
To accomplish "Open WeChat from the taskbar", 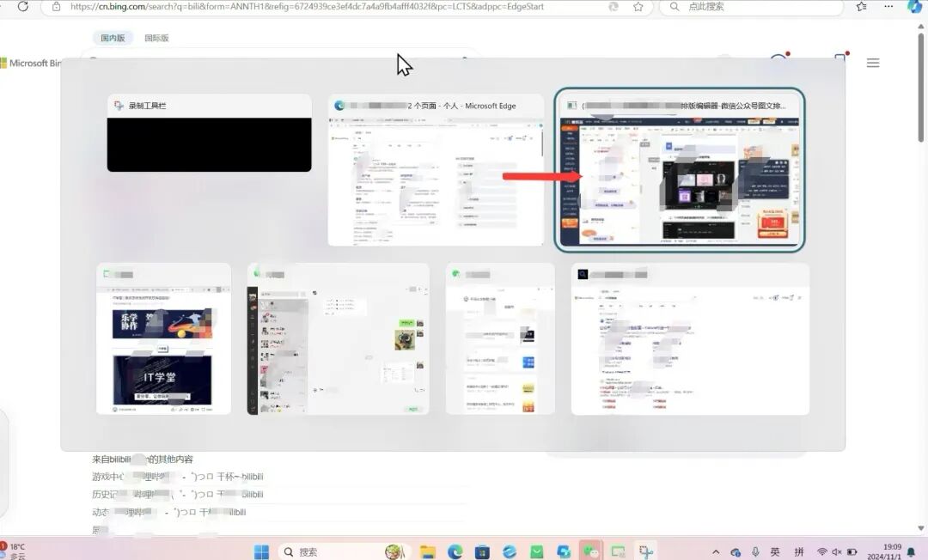I will (590, 551).
